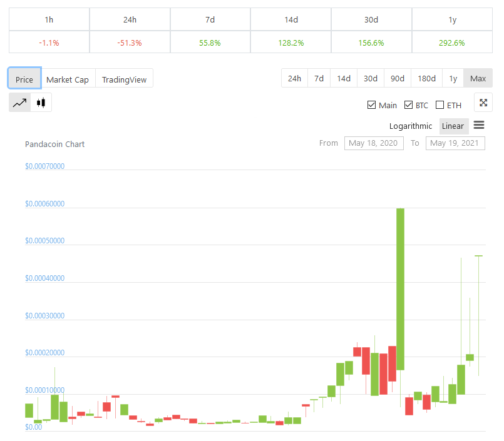Image resolution: width=504 pixels, height=441 pixels.
Task: Choose the 7d chart range
Action: tap(319, 78)
